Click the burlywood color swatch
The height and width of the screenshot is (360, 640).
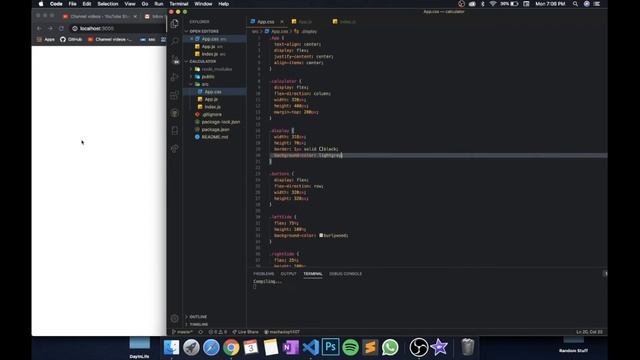click(321, 235)
